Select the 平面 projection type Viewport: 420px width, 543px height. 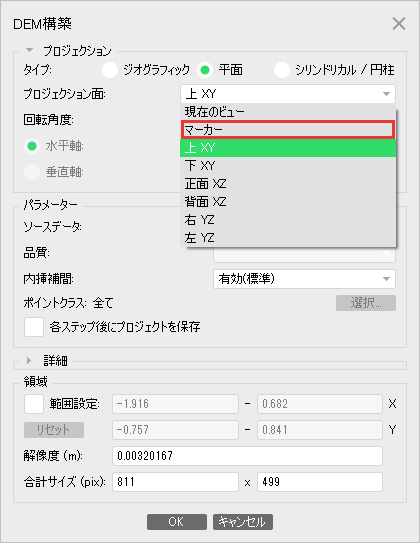[x=205, y=70]
